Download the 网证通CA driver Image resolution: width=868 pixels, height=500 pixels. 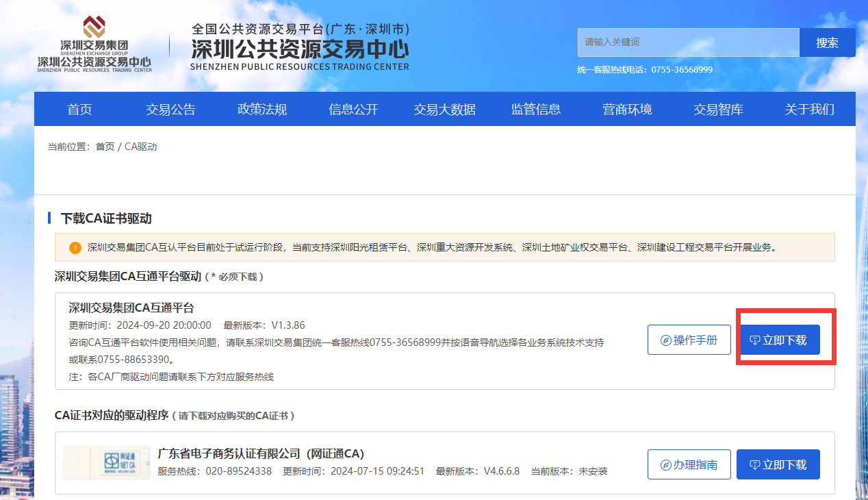pos(778,464)
